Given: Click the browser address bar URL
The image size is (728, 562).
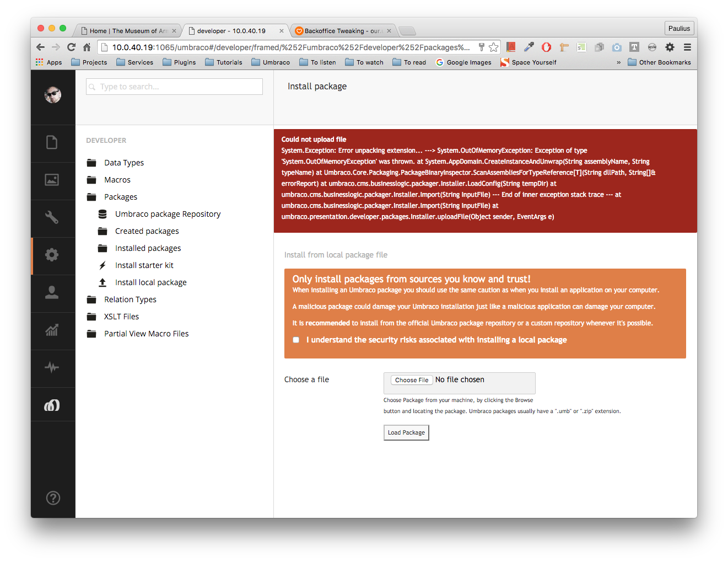Looking at the screenshot, I should (291, 47).
